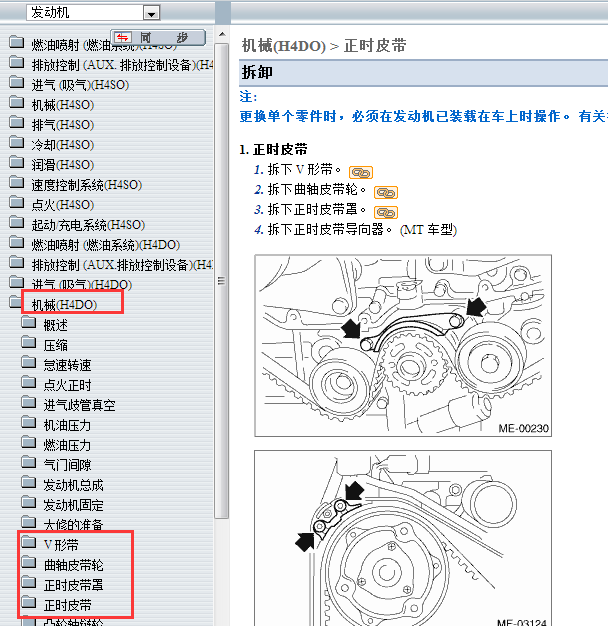Select 排放控制(AUX.排放控制设备)(H4SO) tree item
Viewport: 608px width, 626px height.
point(122,65)
